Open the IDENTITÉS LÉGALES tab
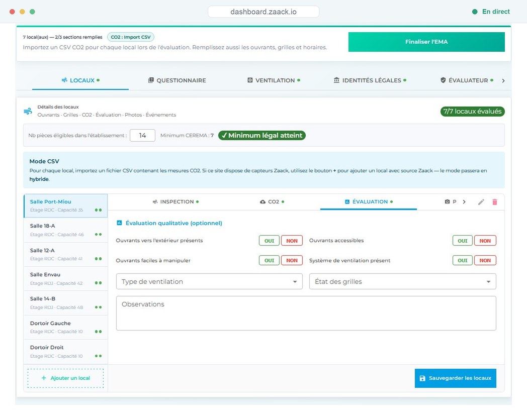 pos(370,80)
